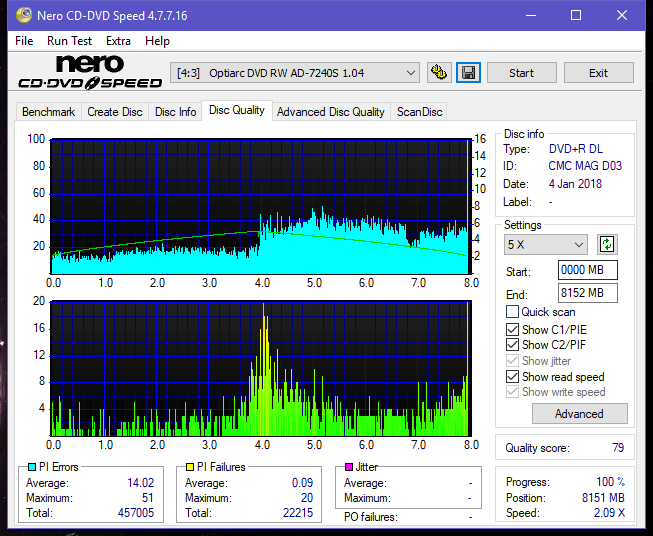Close the Nero CD-DVD Speed window

tap(622, 15)
